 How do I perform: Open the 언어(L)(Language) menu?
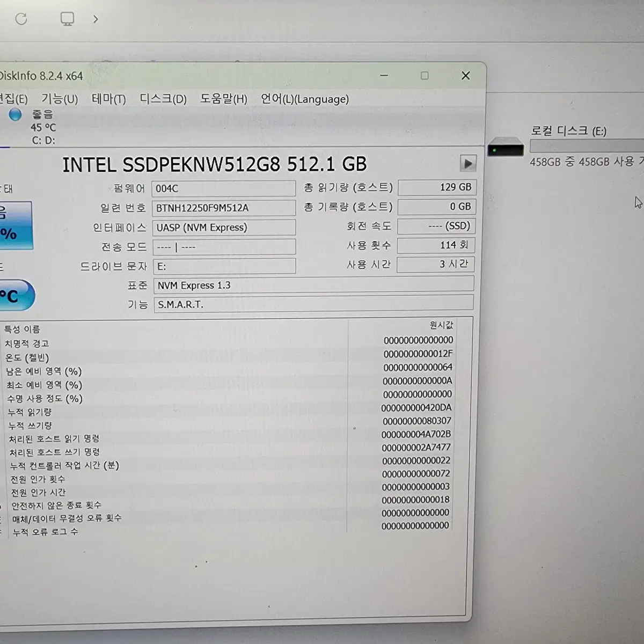pos(305,99)
